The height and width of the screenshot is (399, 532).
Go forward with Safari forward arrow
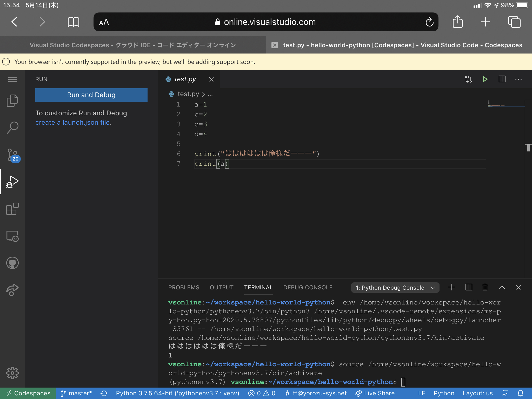[42, 22]
